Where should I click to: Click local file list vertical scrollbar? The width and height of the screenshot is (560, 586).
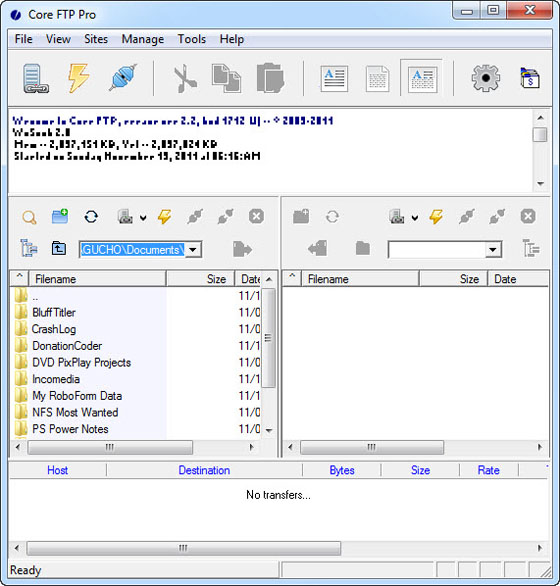[x=268, y=338]
